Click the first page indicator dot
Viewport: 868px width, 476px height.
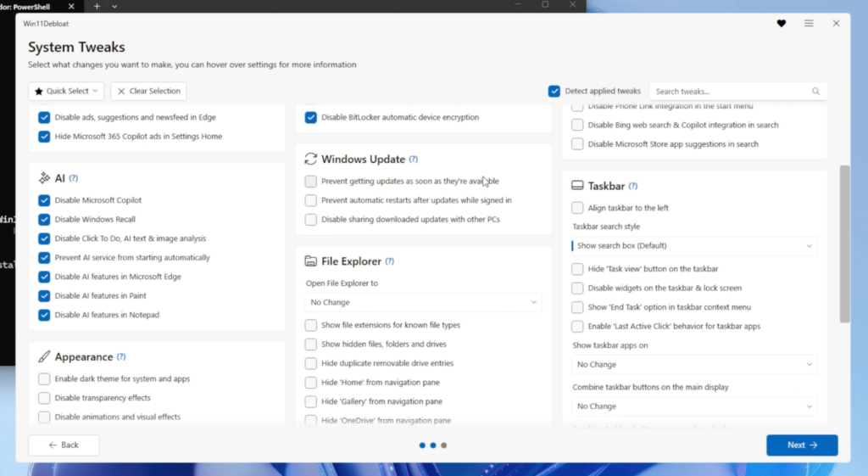[x=422, y=445]
